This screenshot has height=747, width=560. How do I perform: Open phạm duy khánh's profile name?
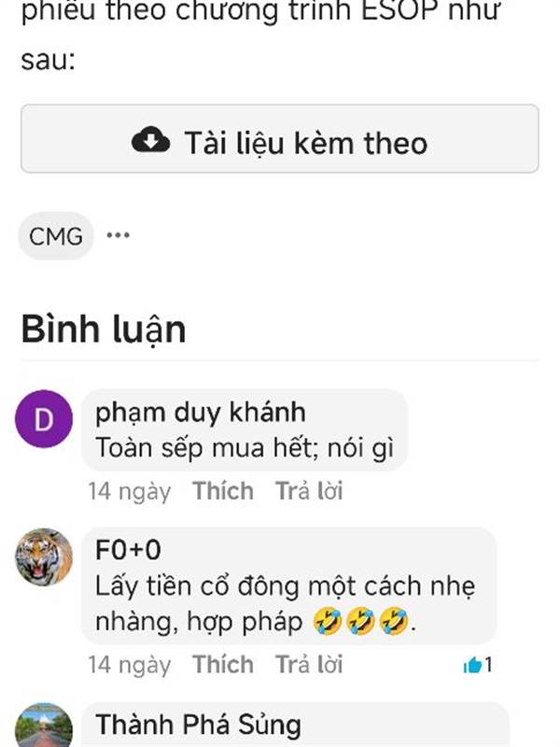[201, 413]
